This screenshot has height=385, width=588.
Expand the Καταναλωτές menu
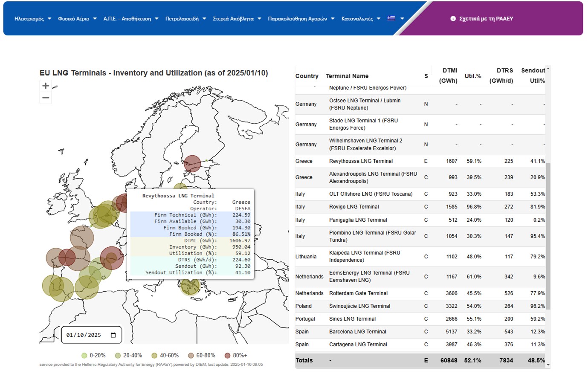(x=361, y=19)
